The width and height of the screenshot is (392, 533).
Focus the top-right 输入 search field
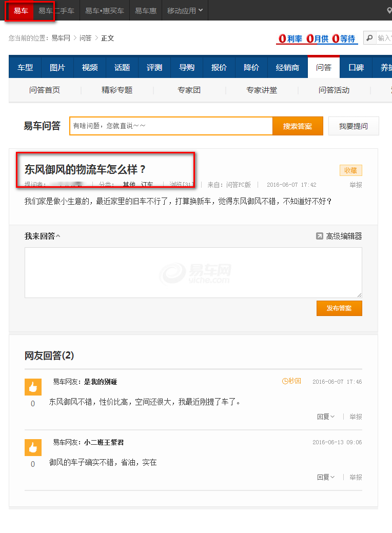tap(384, 38)
